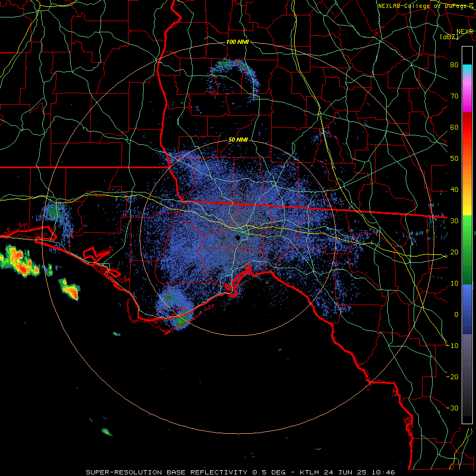This screenshot has width=476, height=476.
Task: Click the "[dBZ]" units label
Action: 449,36
